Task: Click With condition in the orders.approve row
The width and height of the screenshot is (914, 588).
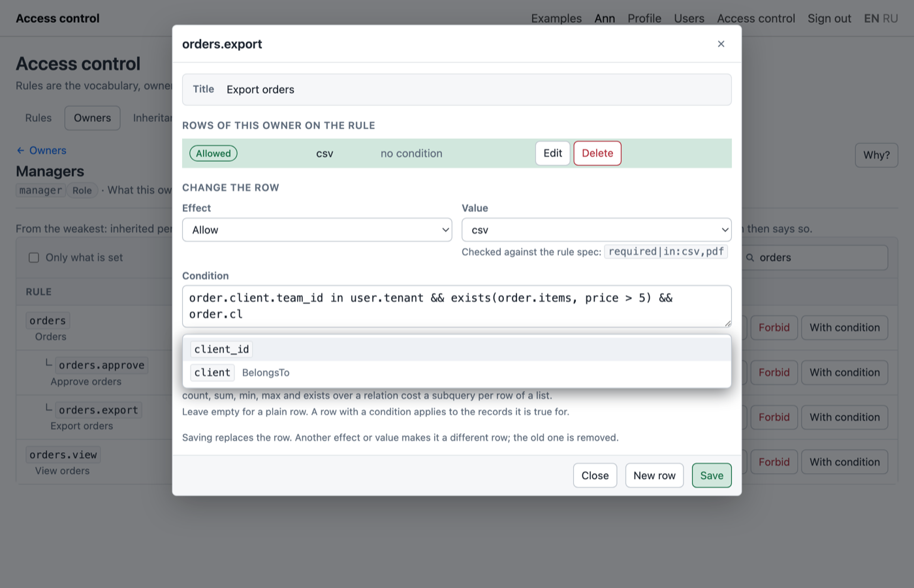Action: tap(845, 373)
